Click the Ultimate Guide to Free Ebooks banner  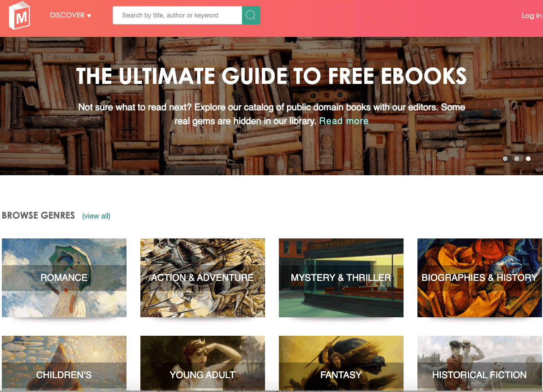[271, 106]
